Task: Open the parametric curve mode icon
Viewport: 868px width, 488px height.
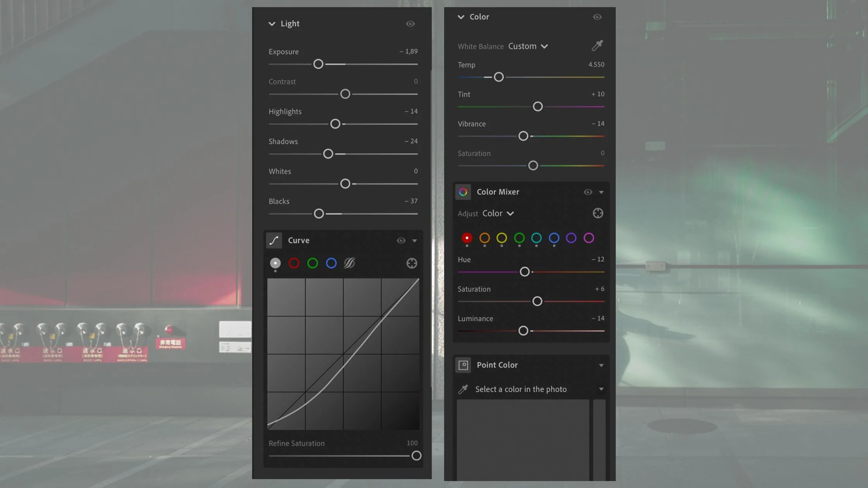Action: [x=349, y=263]
